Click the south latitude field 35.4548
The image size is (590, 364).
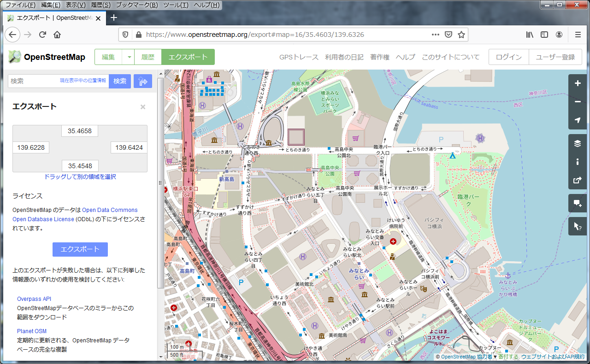[x=80, y=166]
